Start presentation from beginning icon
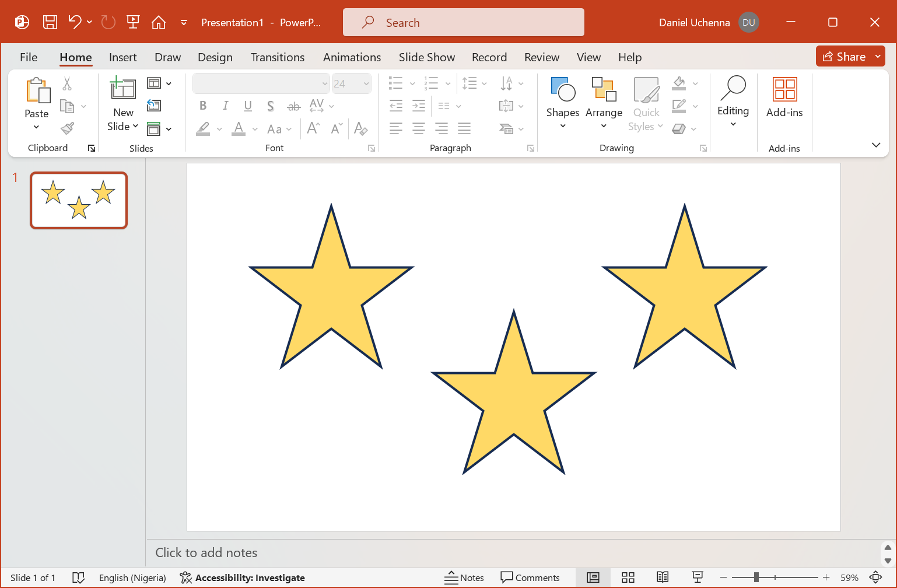This screenshot has width=897, height=588. 133,22
